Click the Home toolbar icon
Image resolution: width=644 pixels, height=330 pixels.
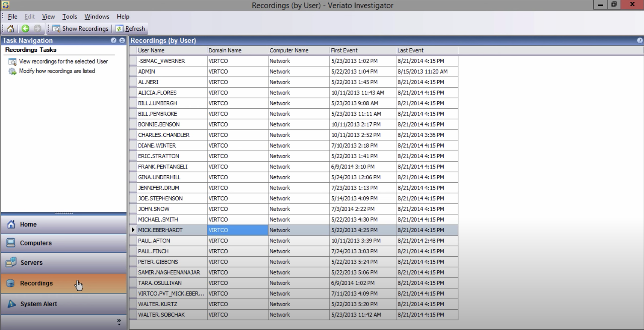[11, 29]
